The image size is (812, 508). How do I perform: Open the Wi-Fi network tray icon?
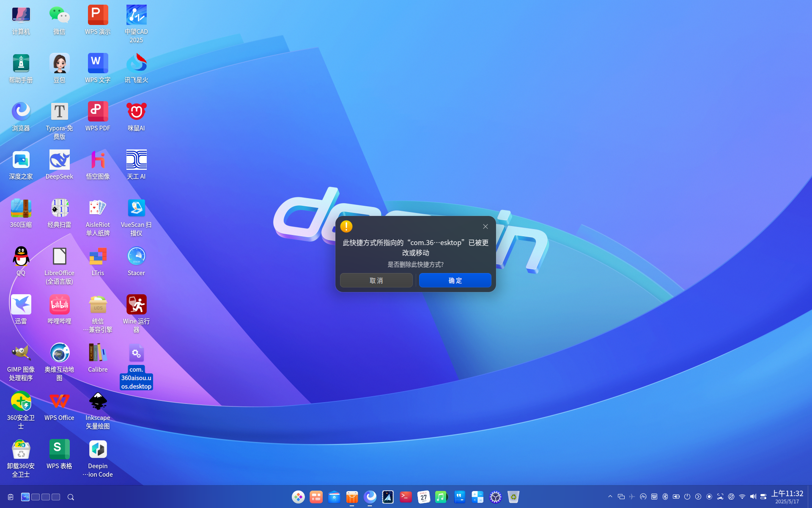(742, 497)
